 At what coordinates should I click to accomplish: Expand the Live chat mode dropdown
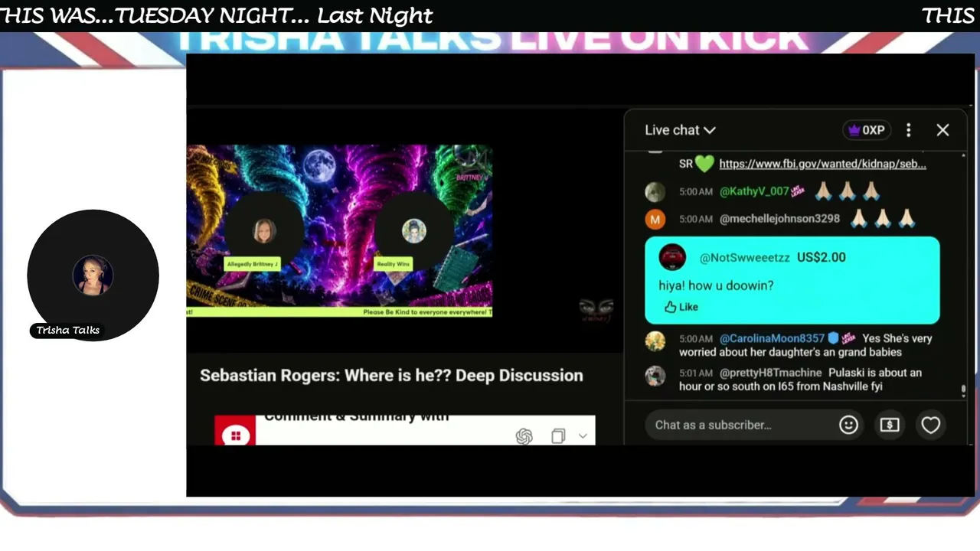pyautogui.click(x=680, y=130)
